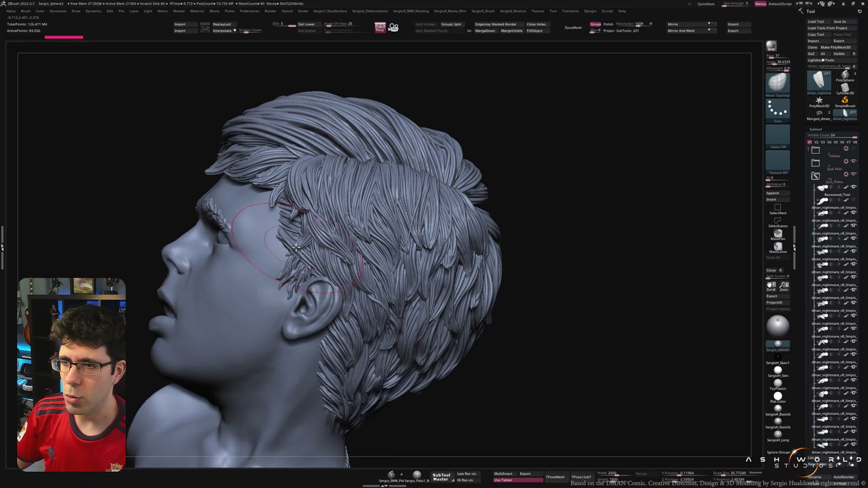This screenshot has width=868, height=488.
Task: Collapse the Jack_Pelos folder
Action: click(x=816, y=176)
